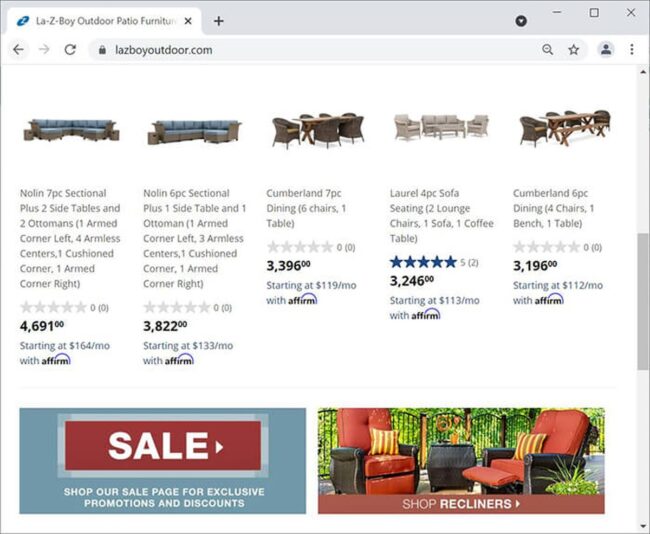Image resolution: width=650 pixels, height=534 pixels.
Task: Bookmark this page with the star icon
Action: pos(574,50)
